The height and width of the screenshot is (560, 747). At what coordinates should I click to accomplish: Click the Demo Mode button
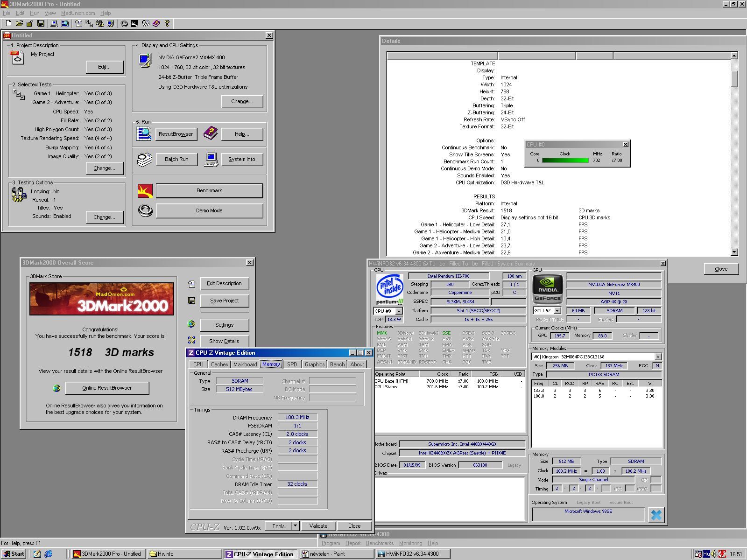pos(209,210)
